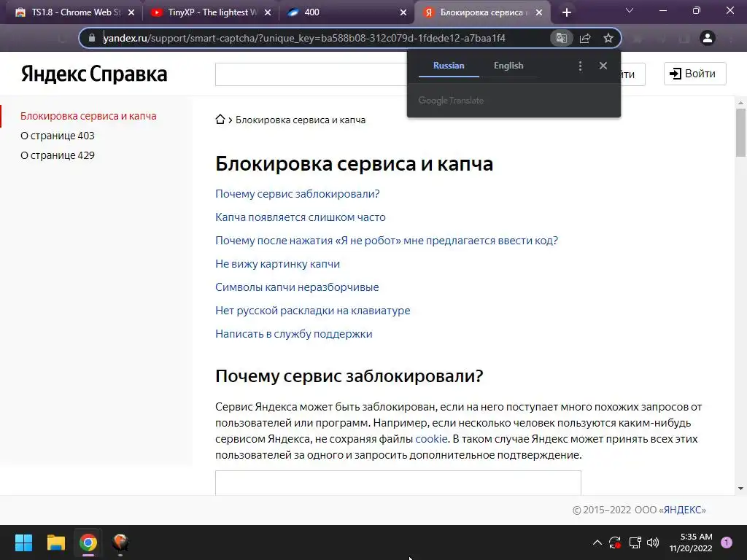Open link Не вижу картинку капчи
This screenshot has height=560, width=747.
pyautogui.click(x=277, y=264)
